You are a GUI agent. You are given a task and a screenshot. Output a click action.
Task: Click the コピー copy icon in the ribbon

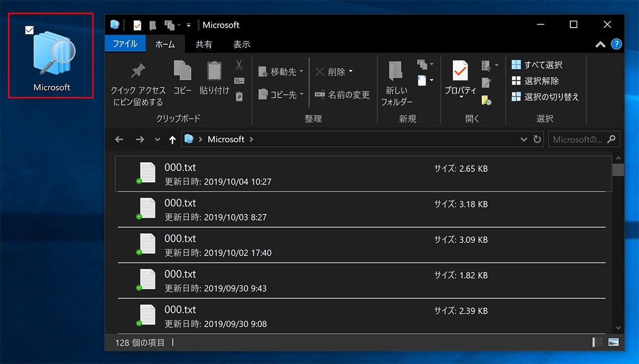click(183, 70)
